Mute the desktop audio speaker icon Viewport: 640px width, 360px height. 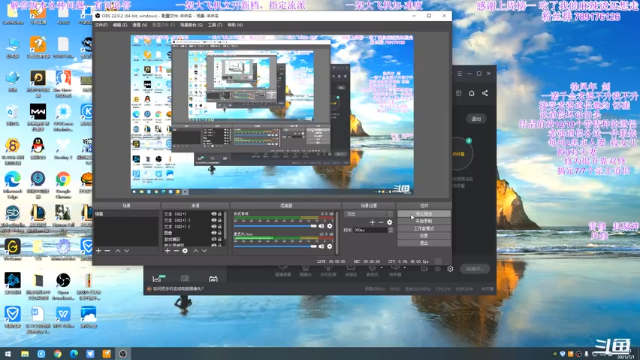pyautogui.click(x=322, y=226)
